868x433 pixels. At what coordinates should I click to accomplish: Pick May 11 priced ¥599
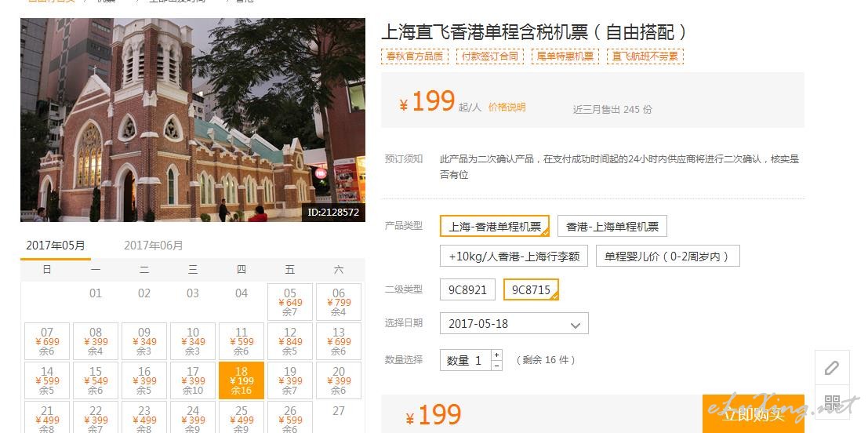click(x=242, y=341)
